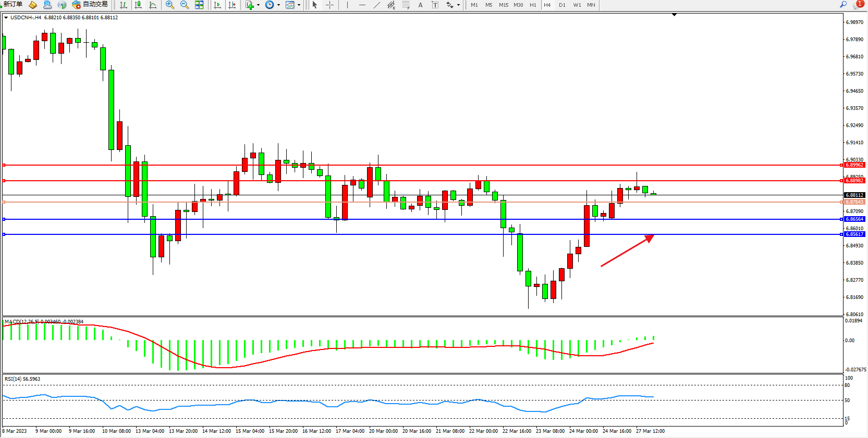Screen dimensions: 868x438
Task: Open the search magnifier in toolbar
Action: point(843,4)
